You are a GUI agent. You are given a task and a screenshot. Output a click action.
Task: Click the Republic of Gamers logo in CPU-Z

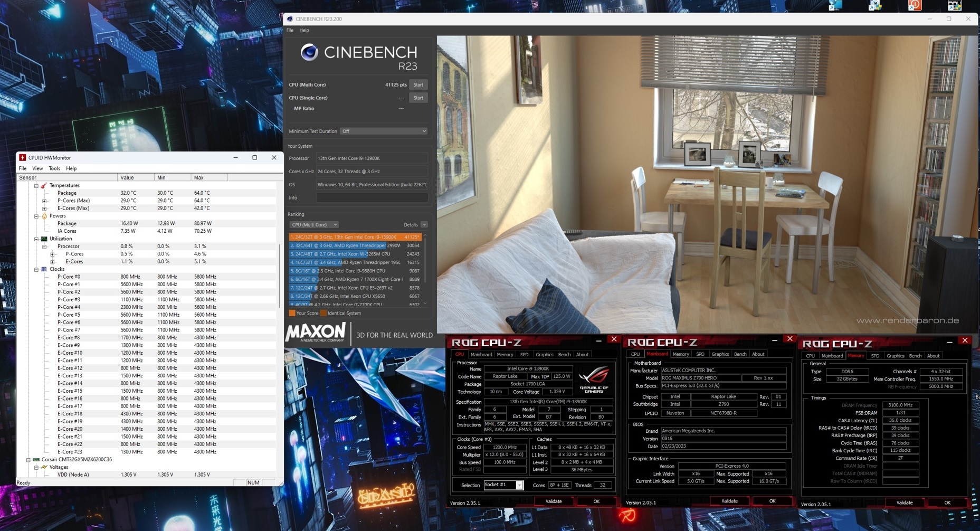594,380
